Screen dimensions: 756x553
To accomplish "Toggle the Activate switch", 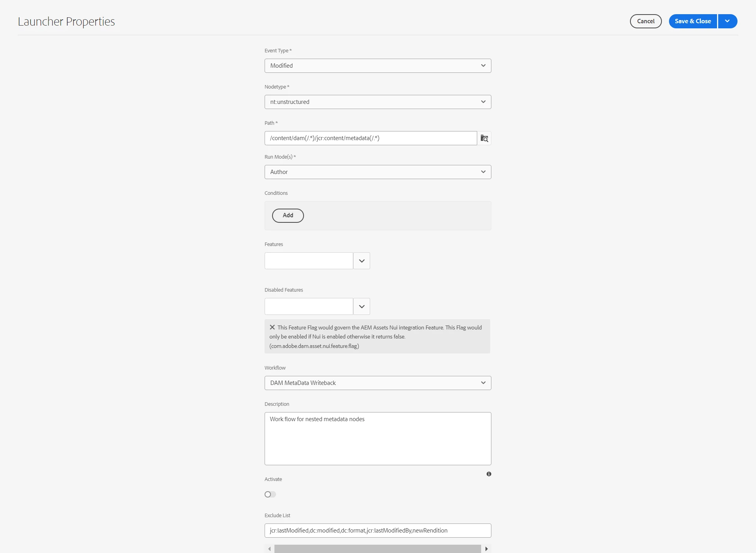I will (x=270, y=494).
